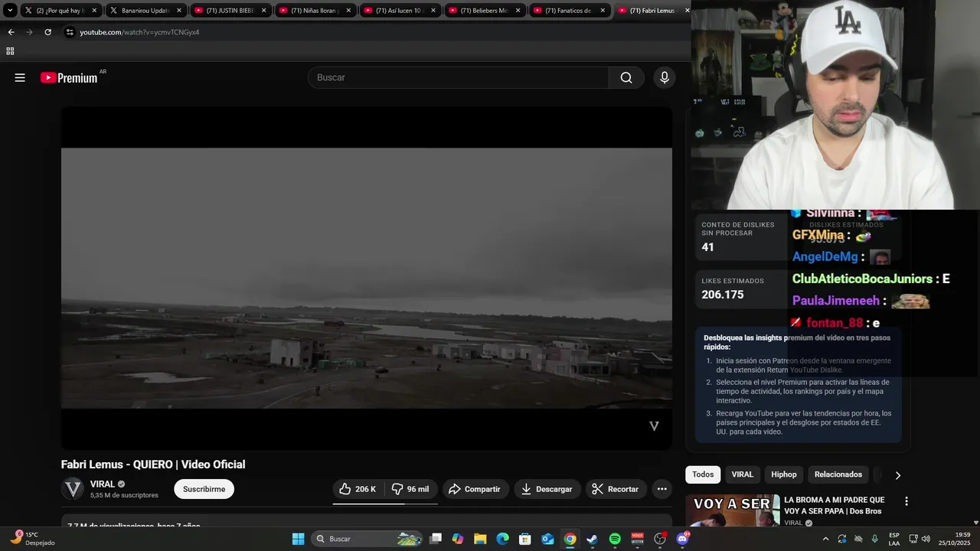Click the tray microphone indicator
Screen dimensions: 980x551
coord(875,539)
